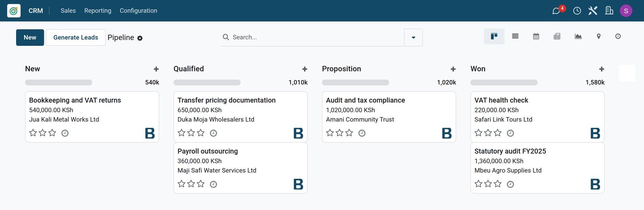
Task: Set first priority star on VAT health check
Action: click(x=479, y=133)
